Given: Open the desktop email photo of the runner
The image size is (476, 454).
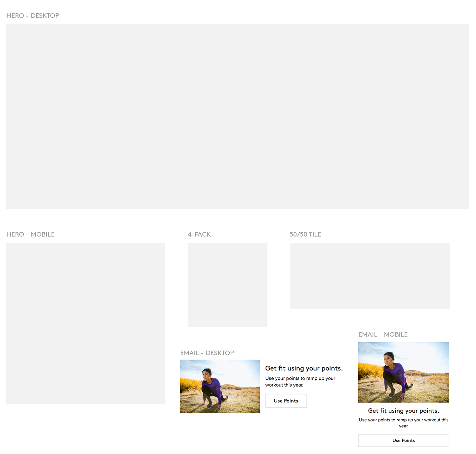Looking at the screenshot, I should pos(220,386).
